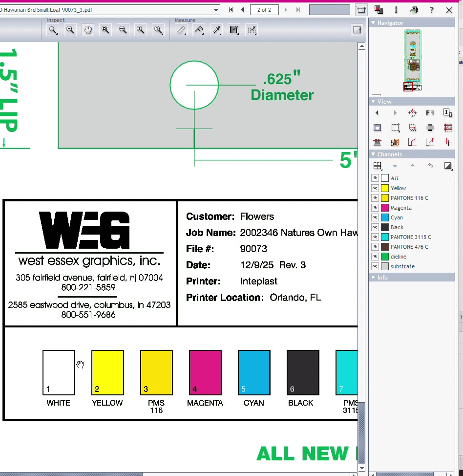The height and width of the screenshot is (476, 463).
Task: Click the Magenta color swatch in Channels
Action: coord(384,207)
